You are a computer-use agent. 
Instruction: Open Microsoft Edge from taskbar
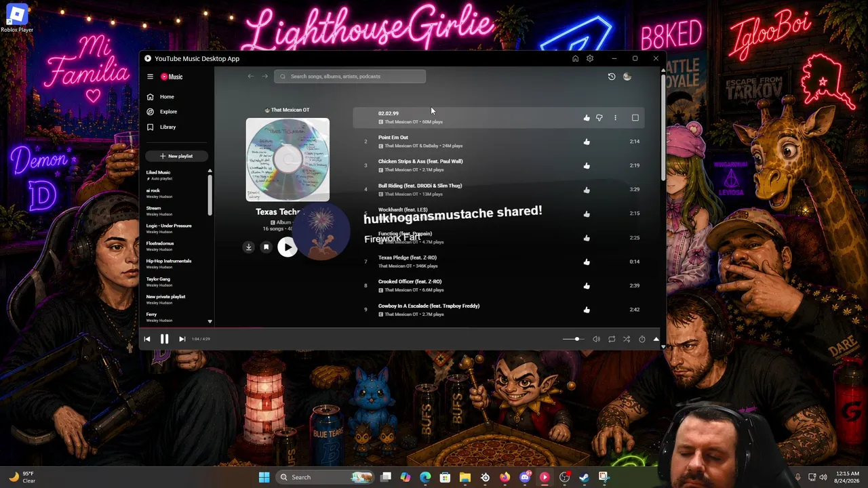click(425, 477)
